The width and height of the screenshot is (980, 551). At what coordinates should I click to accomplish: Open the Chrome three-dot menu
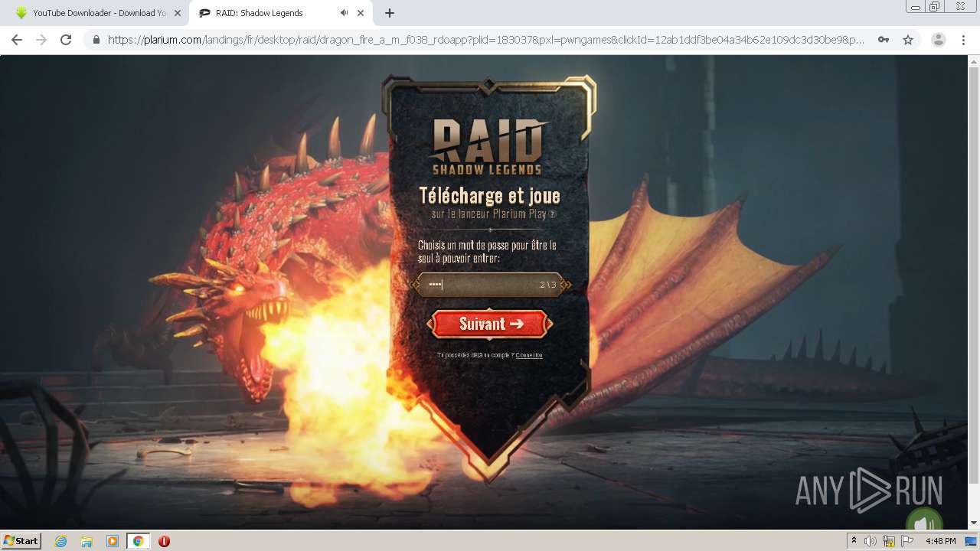963,40
